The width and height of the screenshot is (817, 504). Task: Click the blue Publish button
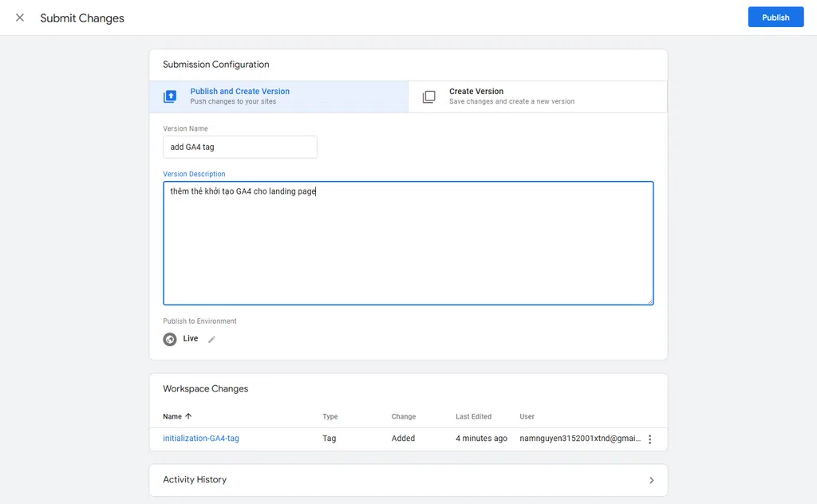click(775, 18)
